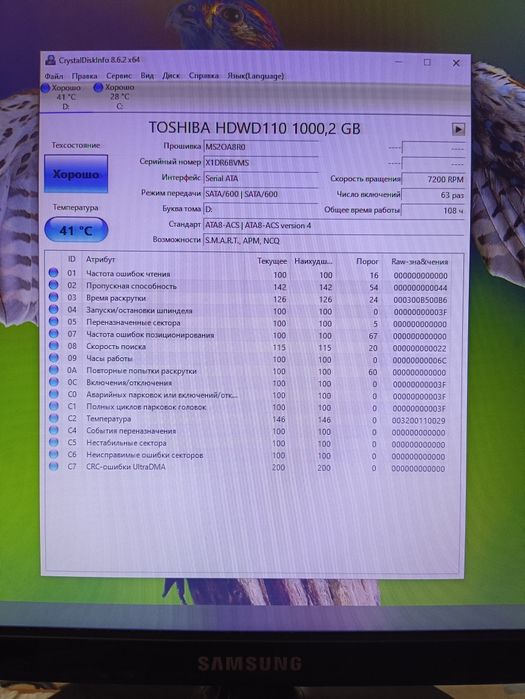Click status circle for attribute C5
The image size is (525, 699).
(x=53, y=442)
